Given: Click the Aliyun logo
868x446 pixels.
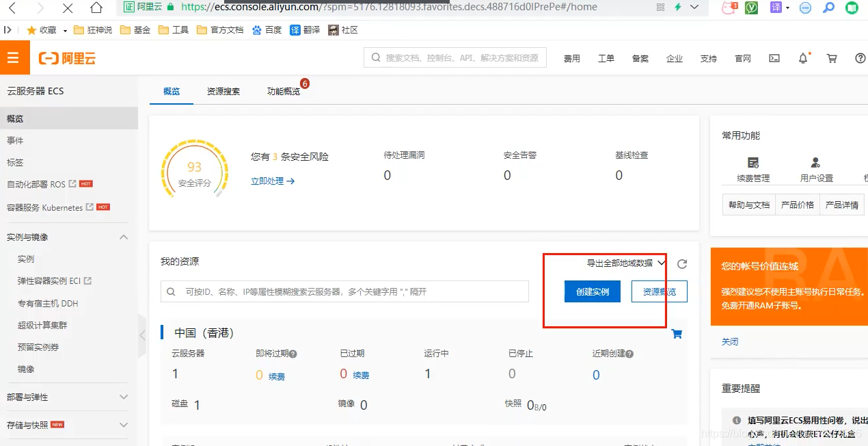Looking at the screenshot, I should (x=67, y=59).
